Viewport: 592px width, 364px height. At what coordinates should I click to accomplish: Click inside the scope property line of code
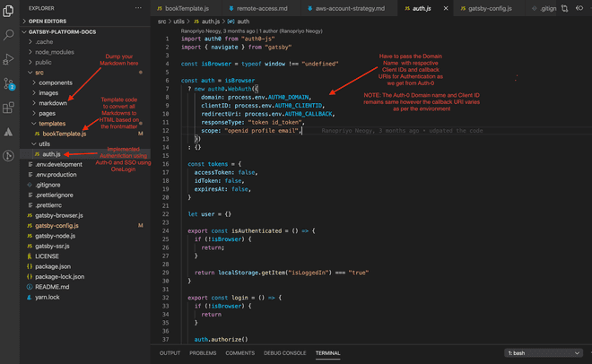(x=251, y=131)
